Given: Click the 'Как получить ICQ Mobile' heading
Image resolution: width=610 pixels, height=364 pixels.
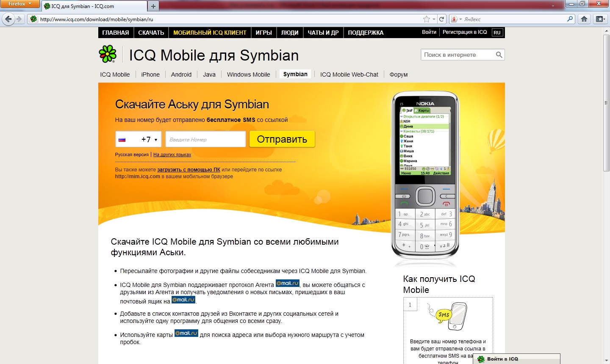Looking at the screenshot, I should tap(439, 284).
